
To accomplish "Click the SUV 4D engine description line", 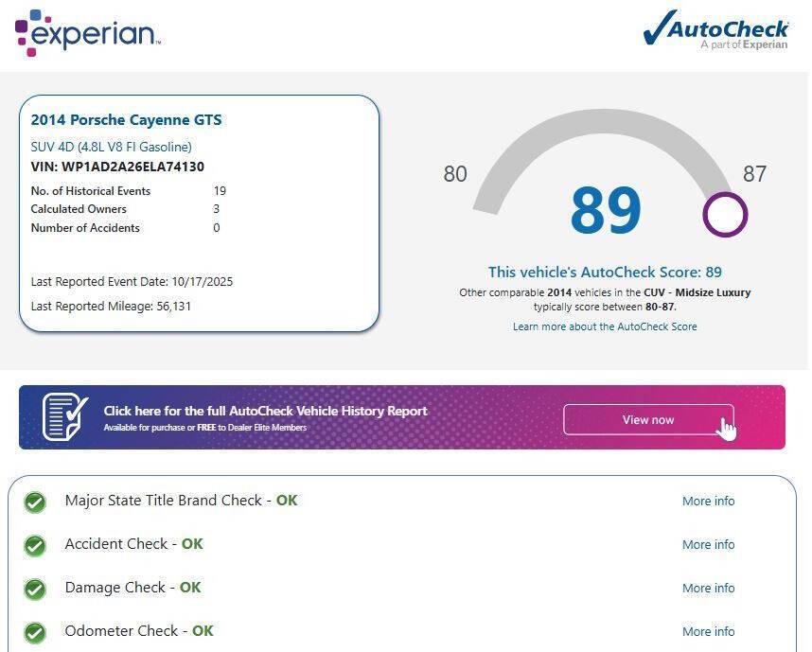I will (111, 147).
